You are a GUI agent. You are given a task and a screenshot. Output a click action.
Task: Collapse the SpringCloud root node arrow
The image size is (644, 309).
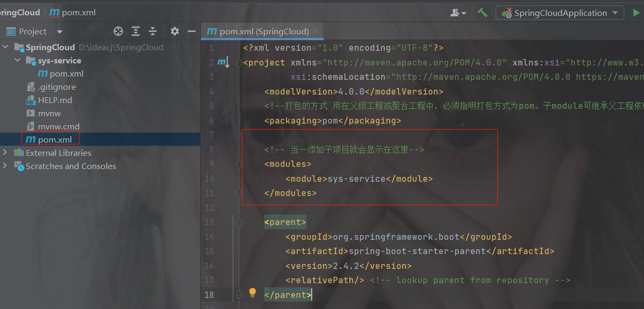tap(6, 47)
